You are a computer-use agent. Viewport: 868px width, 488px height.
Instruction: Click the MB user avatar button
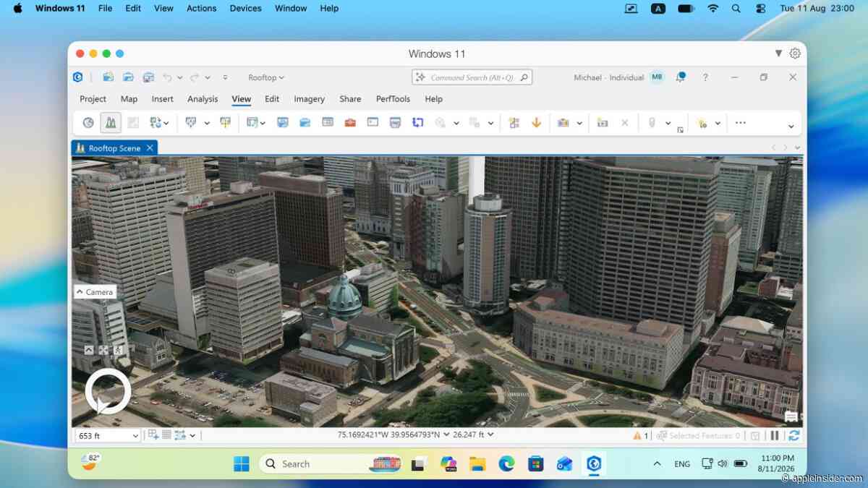[x=657, y=77]
